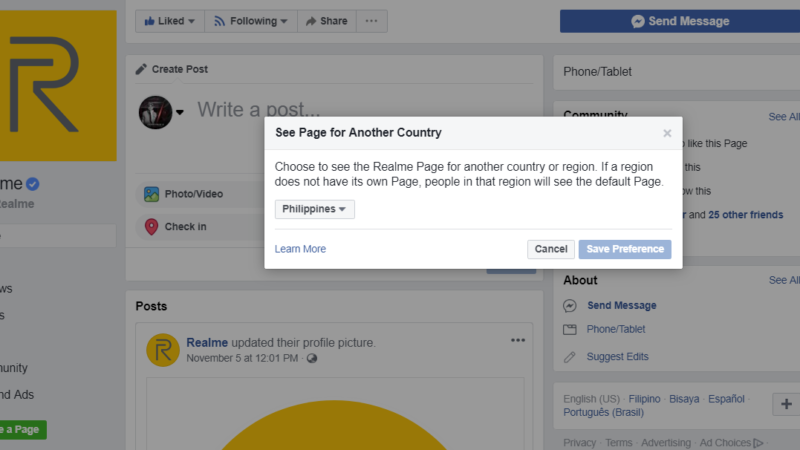
Task: Open 25 other friends link
Action: click(x=745, y=215)
